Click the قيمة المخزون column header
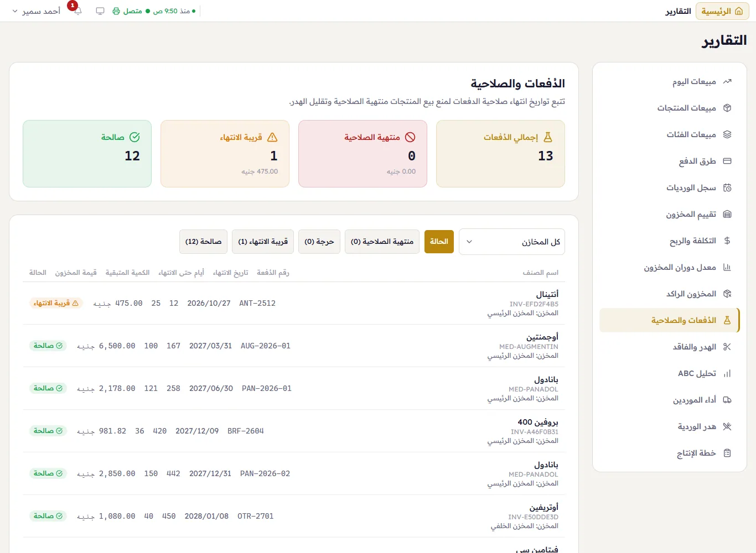756x553 pixels. point(76,272)
